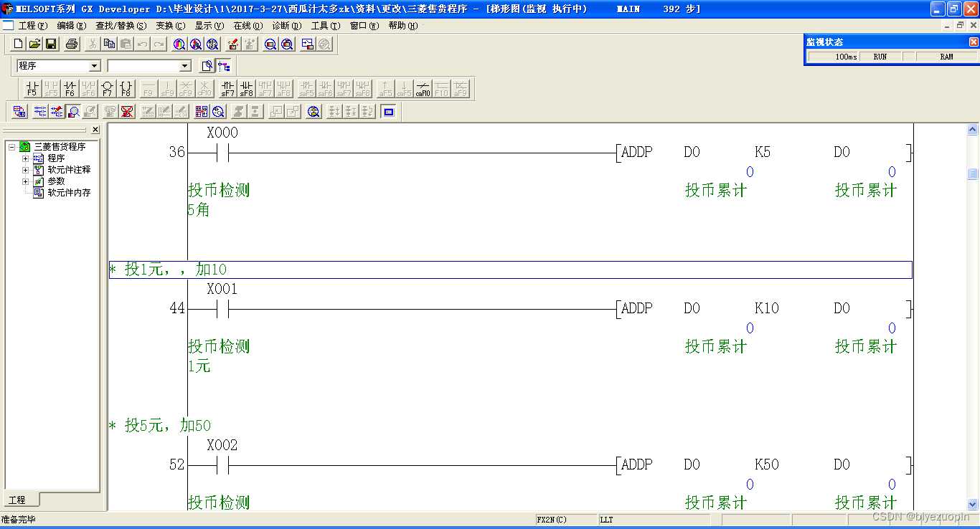Open the 在线 menu
Viewport: 980px width, 529px height.
pyautogui.click(x=248, y=26)
